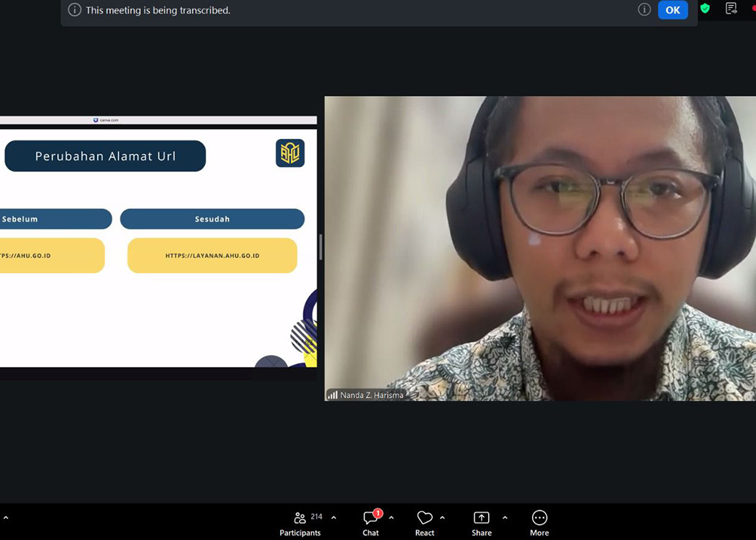Expand the Chat options arrow
Viewport: 756px width, 540px height.
click(x=391, y=518)
